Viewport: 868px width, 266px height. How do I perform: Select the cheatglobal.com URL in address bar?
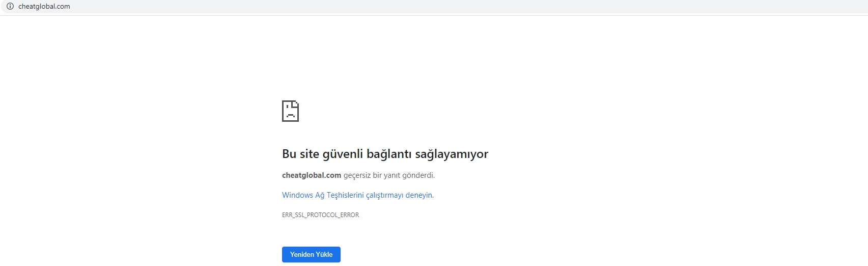(x=44, y=7)
